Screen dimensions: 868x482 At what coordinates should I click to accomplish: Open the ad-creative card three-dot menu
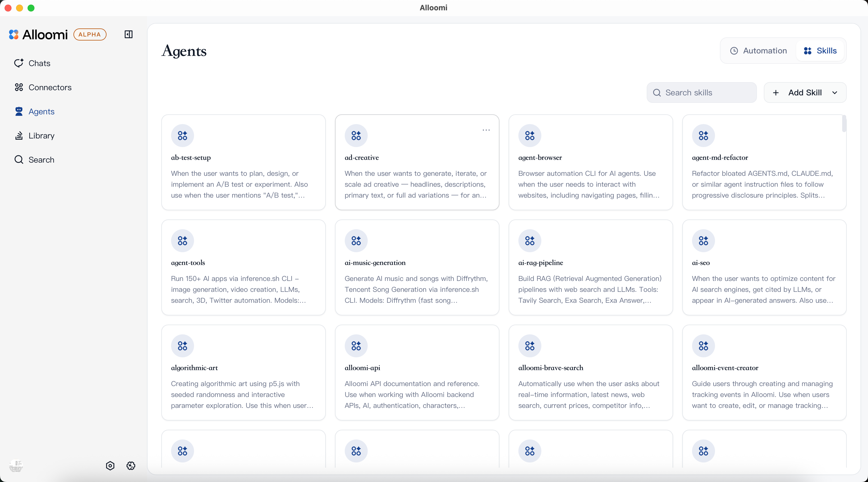(486, 130)
